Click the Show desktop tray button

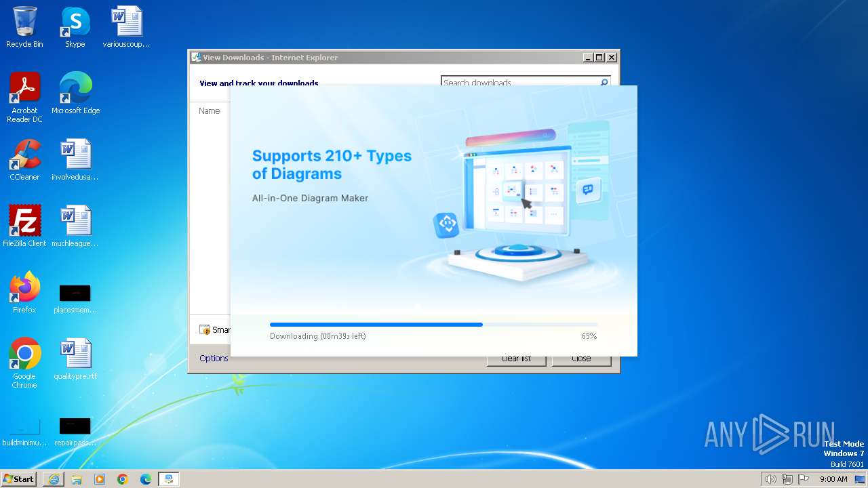(x=860, y=479)
